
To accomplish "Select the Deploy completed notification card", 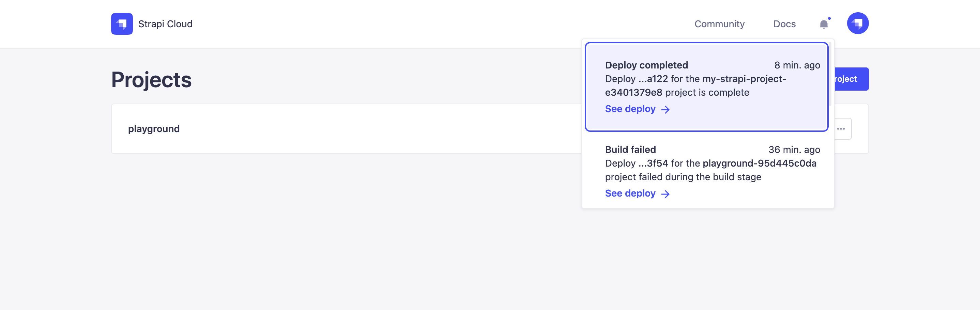I will (x=706, y=87).
